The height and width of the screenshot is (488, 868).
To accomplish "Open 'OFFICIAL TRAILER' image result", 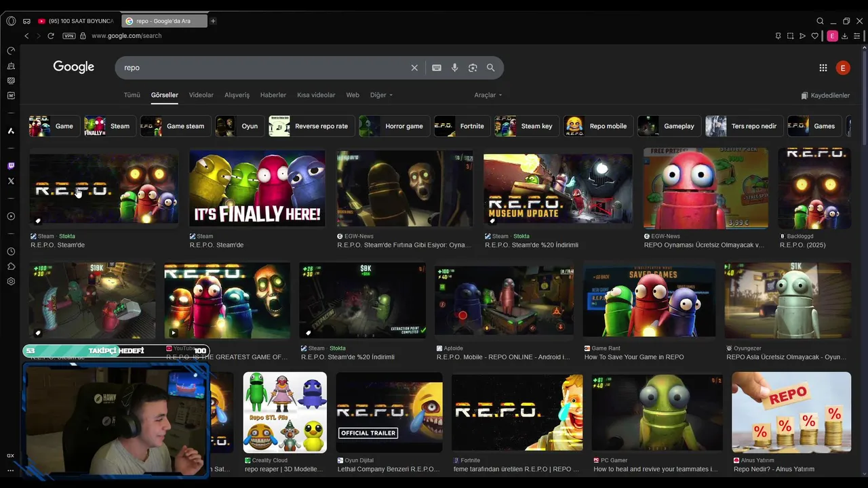I will [x=389, y=412].
